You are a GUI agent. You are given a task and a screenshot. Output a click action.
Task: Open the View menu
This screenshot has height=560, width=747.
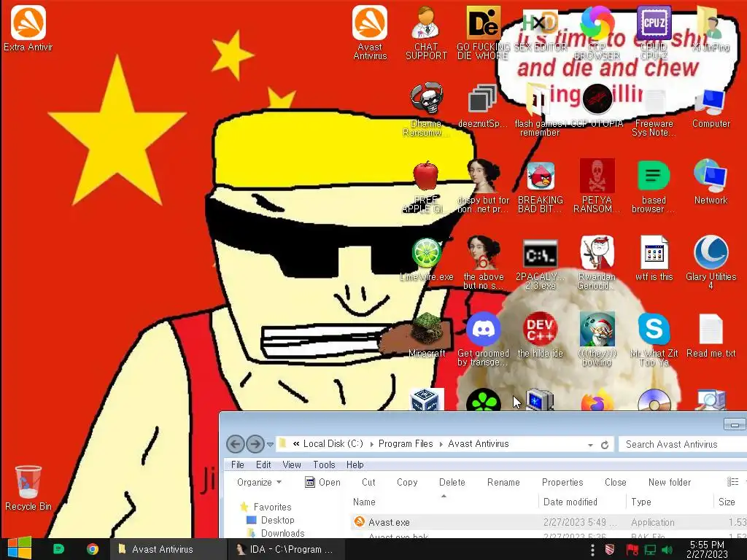tap(292, 464)
